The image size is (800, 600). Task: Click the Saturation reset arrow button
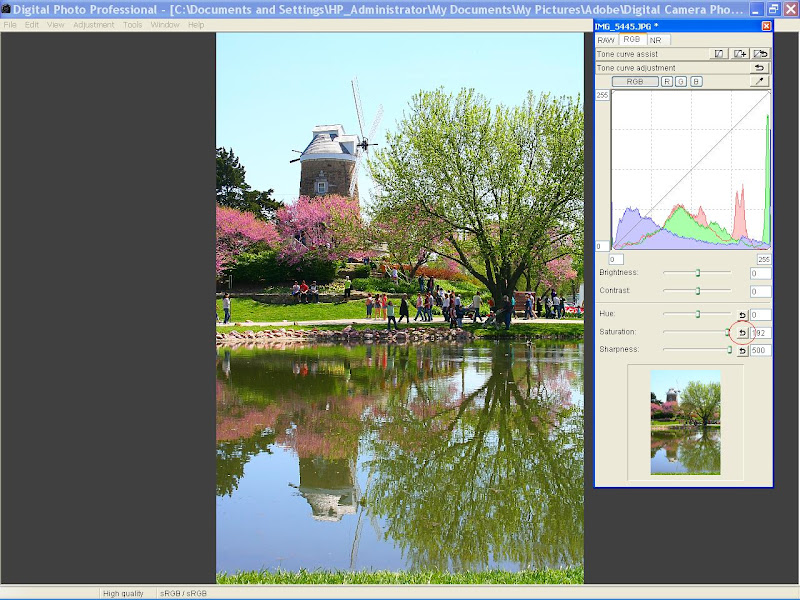pyautogui.click(x=742, y=332)
